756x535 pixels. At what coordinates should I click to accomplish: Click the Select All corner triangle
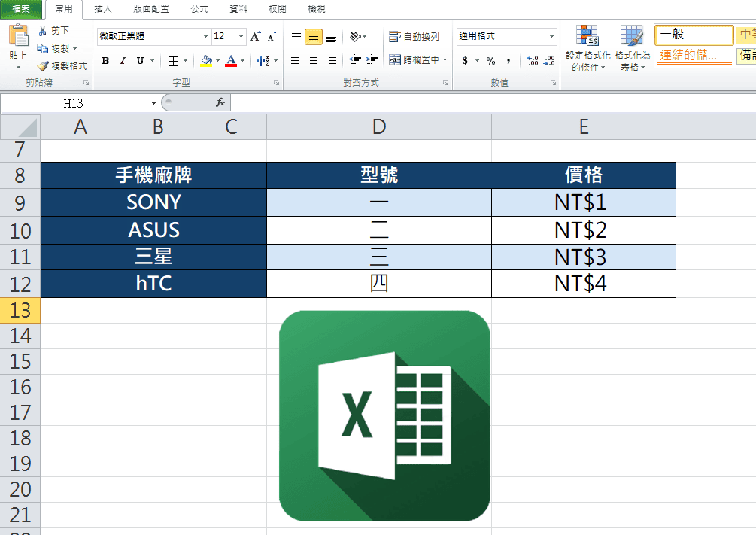tap(20, 127)
